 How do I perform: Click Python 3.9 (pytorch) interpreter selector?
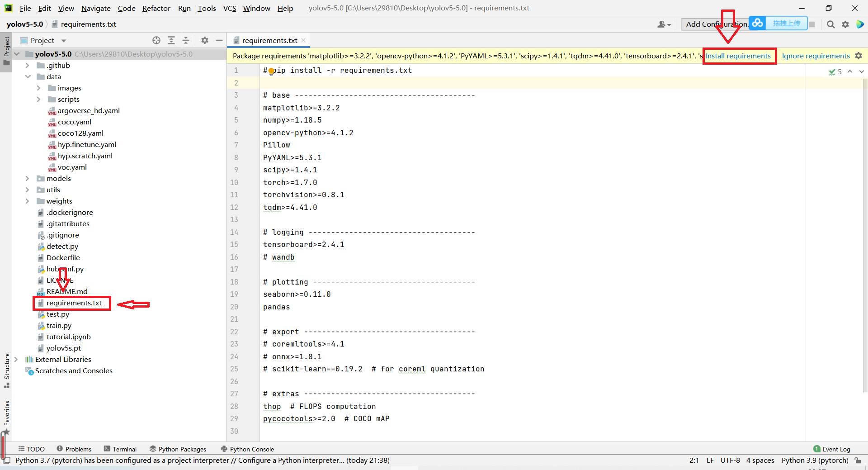click(x=815, y=461)
